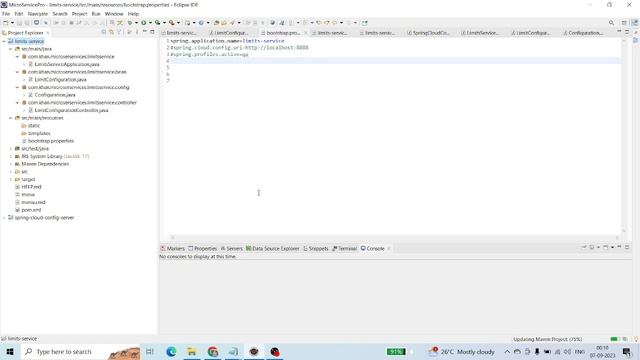Switch to the Servers view tab
Viewport: 640px width, 360px height.
[x=231, y=248]
